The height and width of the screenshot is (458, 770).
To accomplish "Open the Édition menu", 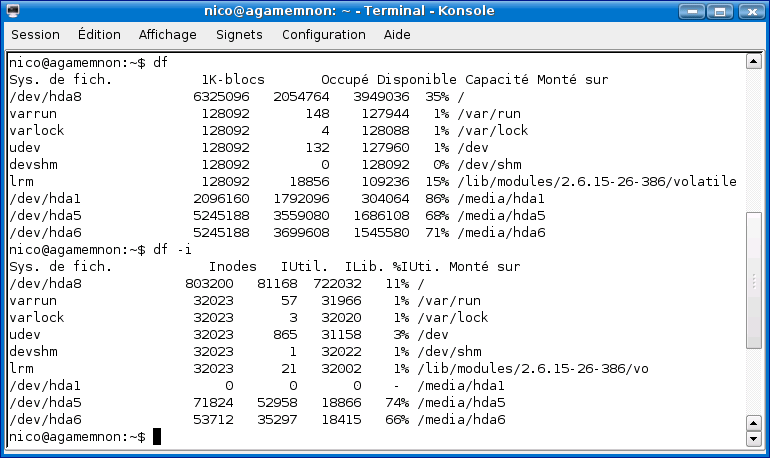I will (x=99, y=34).
